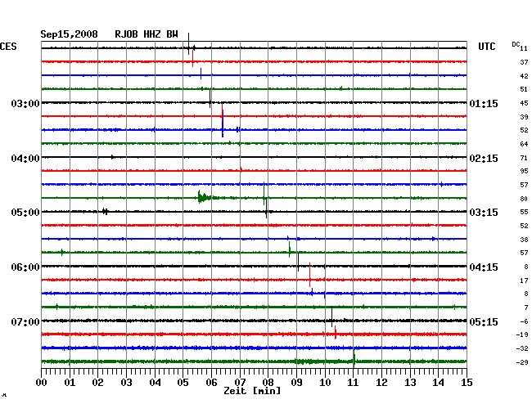Select DC value 42
Screen dimensions: 532x404
click(x=524, y=76)
